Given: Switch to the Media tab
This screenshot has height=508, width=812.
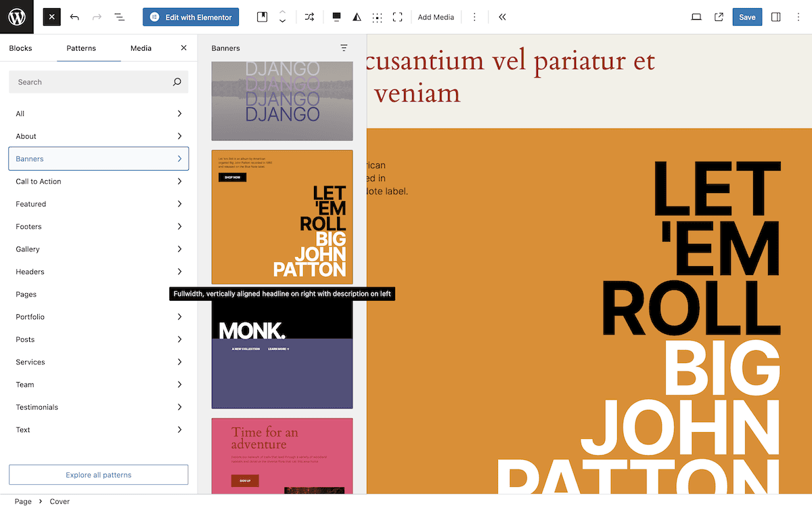Looking at the screenshot, I should pos(141,48).
